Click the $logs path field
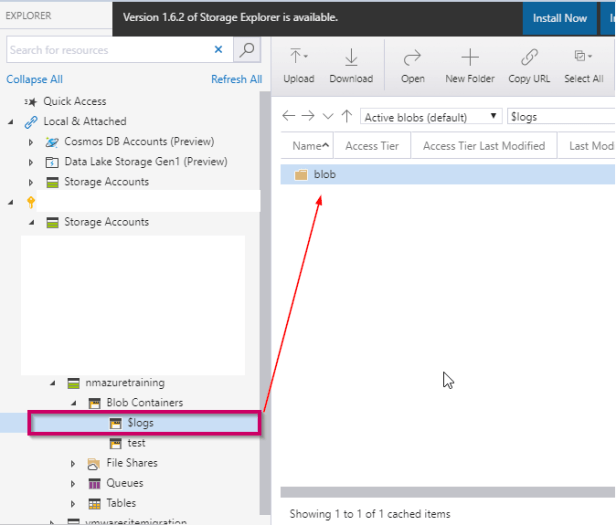The image size is (616, 525). pyautogui.click(x=561, y=117)
